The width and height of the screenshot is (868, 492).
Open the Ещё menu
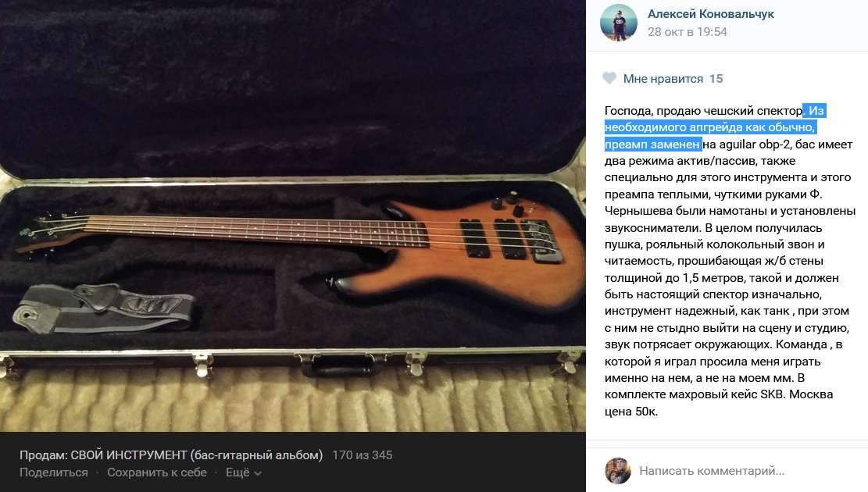click(243, 472)
